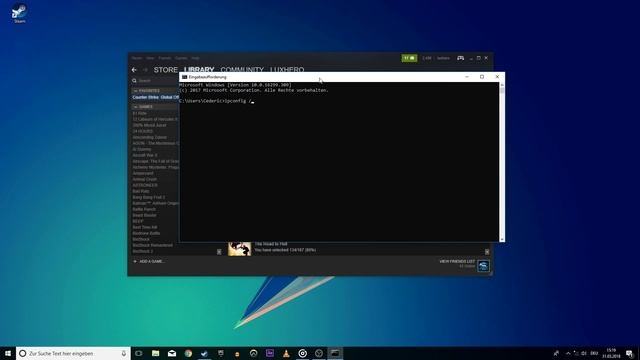Switch to Steam via its taskbar icon
Screen dimensions: 640x360
pos(204,353)
